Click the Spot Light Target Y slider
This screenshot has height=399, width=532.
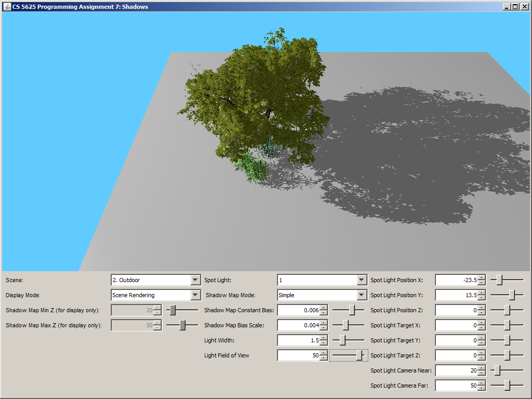(507, 340)
